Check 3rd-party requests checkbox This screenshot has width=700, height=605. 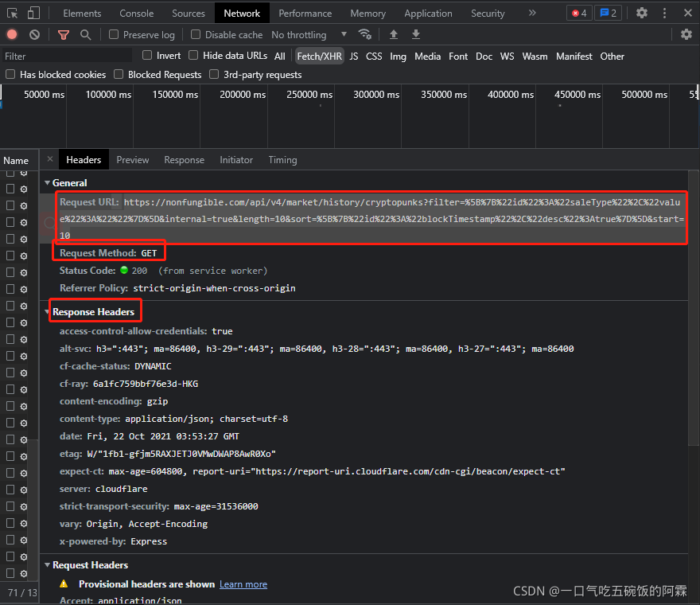pyautogui.click(x=214, y=74)
